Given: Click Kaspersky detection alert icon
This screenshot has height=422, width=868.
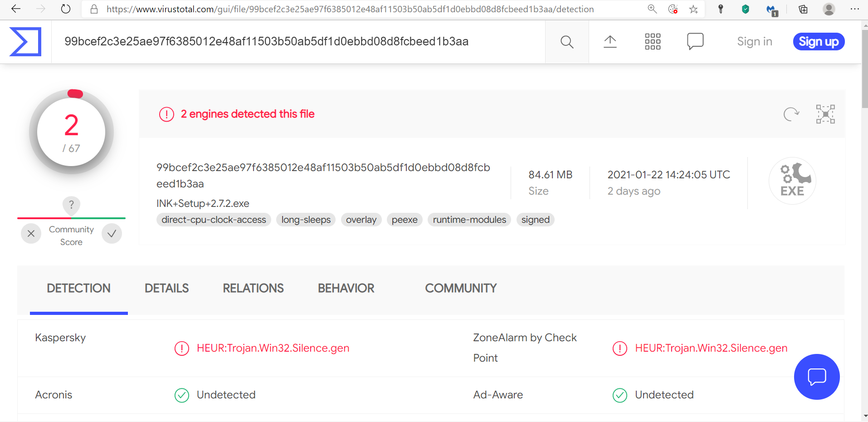Looking at the screenshot, I should (x=182, y=348).
